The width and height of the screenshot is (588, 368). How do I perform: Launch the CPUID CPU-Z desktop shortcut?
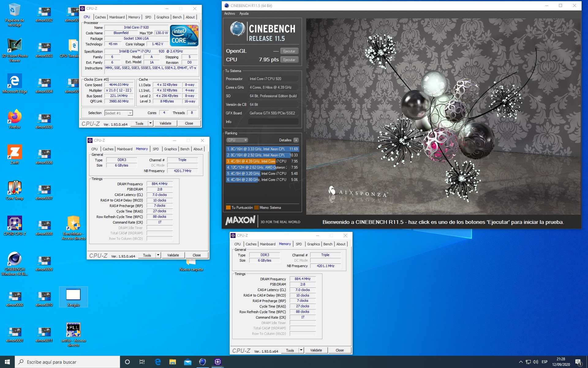[x=14, y=226]
